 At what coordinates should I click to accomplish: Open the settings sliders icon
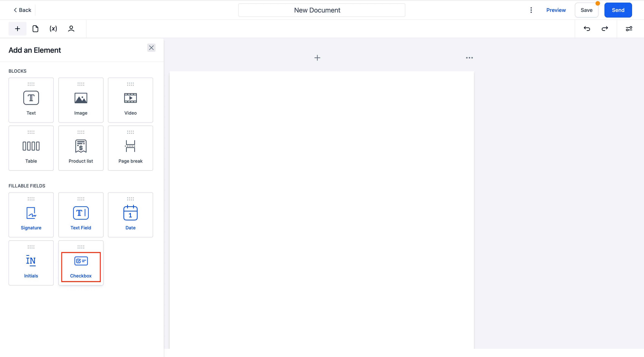629,29
